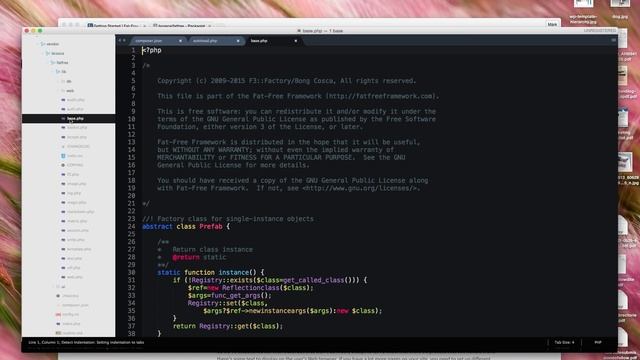Go to previous tab with left arrow
This screenshot has height=360, width=640.
coord(120,40)
